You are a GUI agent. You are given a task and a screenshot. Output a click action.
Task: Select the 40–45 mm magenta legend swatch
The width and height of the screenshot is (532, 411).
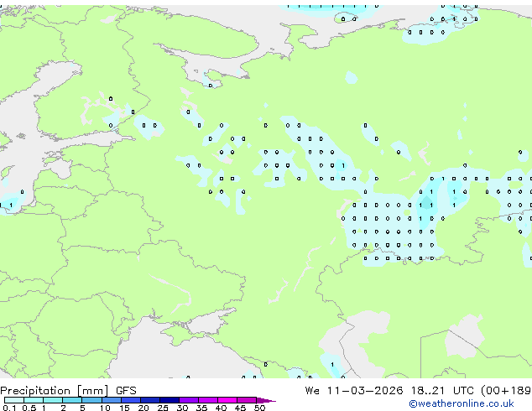[227, 400]
